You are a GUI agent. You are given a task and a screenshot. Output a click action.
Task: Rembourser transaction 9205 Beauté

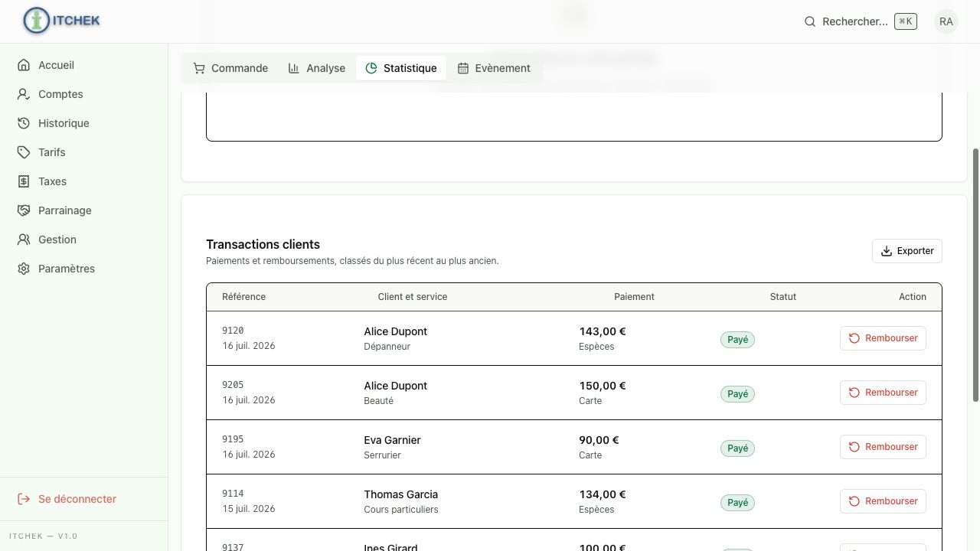click(x=883, y=393)
